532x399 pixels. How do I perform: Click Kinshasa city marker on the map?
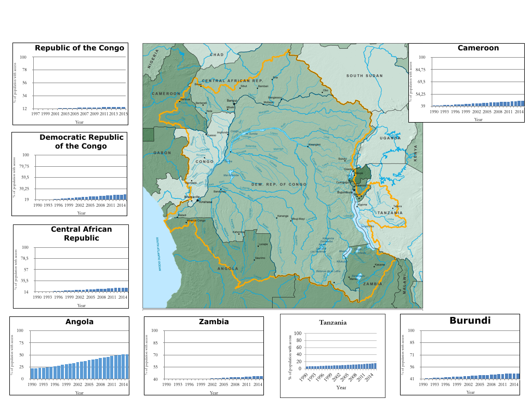point(198,201)
